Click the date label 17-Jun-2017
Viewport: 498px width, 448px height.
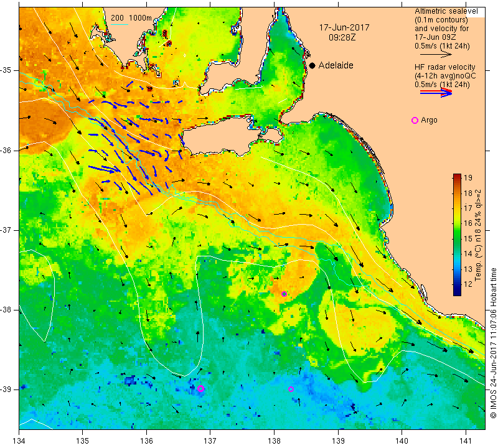tap(344, 27)
